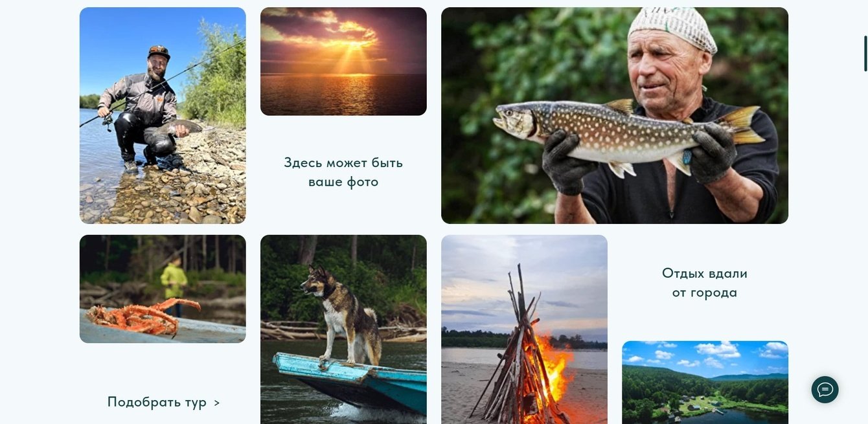Click the Здесь может быть ваше фото text

point(343,172)
